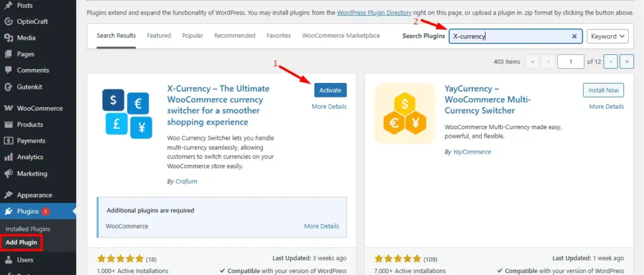
Task: Open the YayCurrency plugin title link
Action: 488,99
